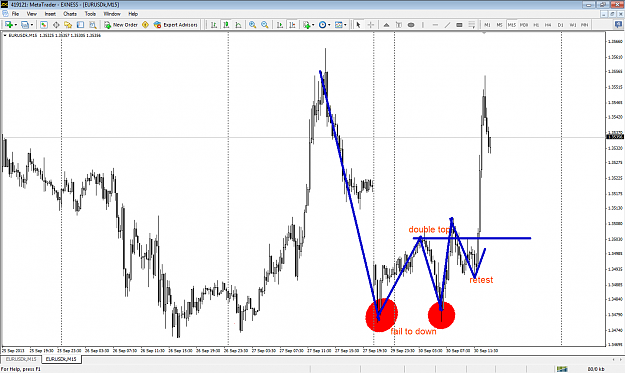Open the chart Templates icon
The image size is (625, 373).
pos(338,25)
